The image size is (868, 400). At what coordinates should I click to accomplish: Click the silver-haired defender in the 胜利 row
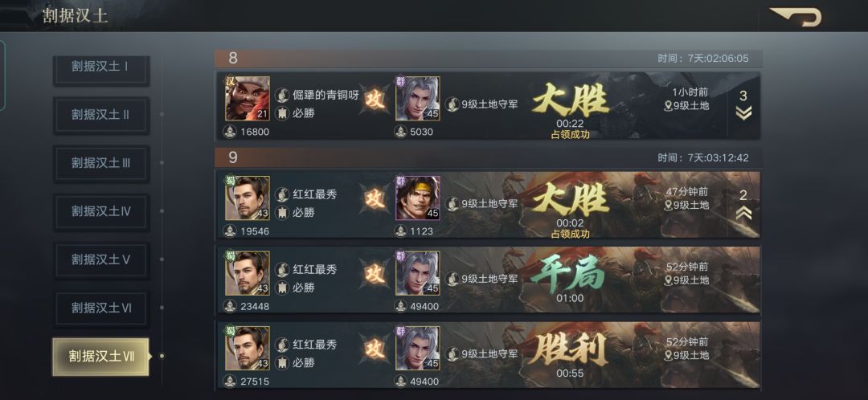coord(417,348)
